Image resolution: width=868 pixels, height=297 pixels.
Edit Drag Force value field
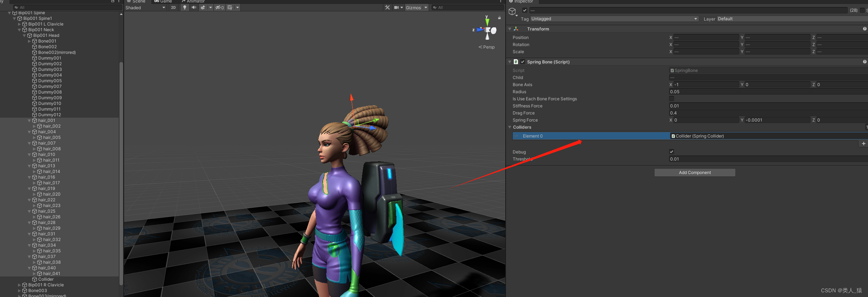coord(768,113)
